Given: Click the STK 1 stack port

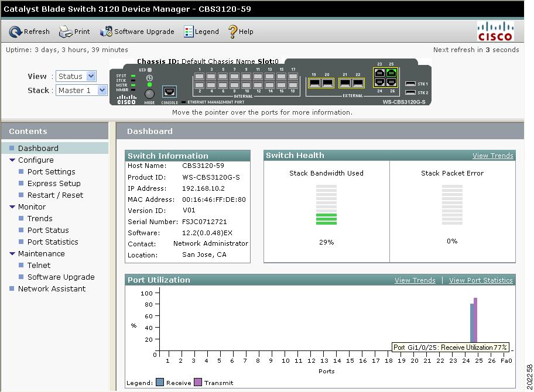Looking at the screenshot, I should (410, 84).
